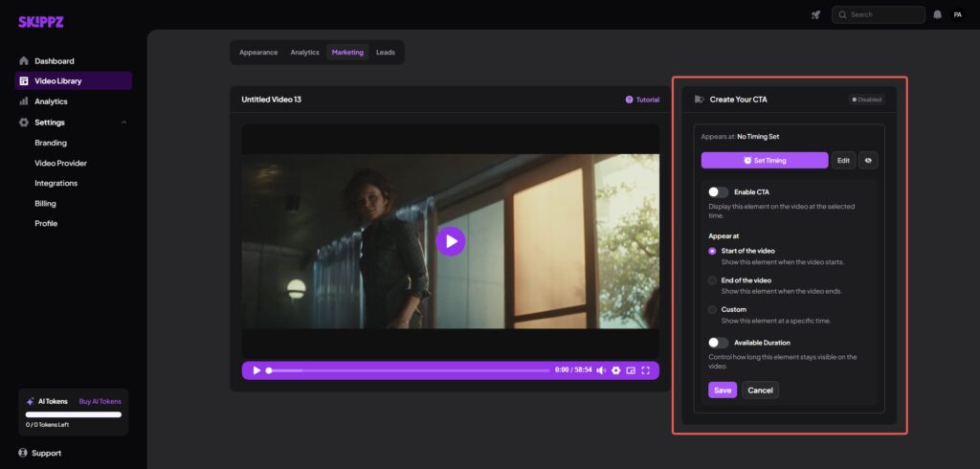The height and width of the screenshot is (469, 980).
Task: Toggle the Available Duration switch
Action: (718, 343)
